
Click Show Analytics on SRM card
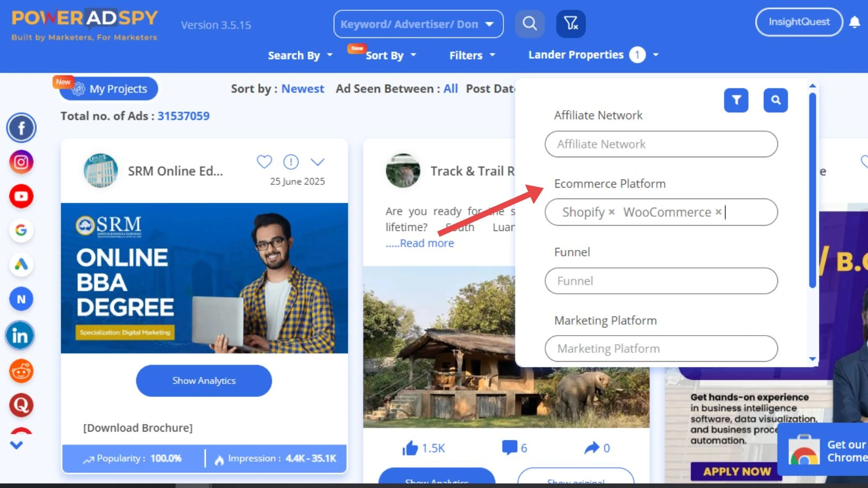pos(204,381)
